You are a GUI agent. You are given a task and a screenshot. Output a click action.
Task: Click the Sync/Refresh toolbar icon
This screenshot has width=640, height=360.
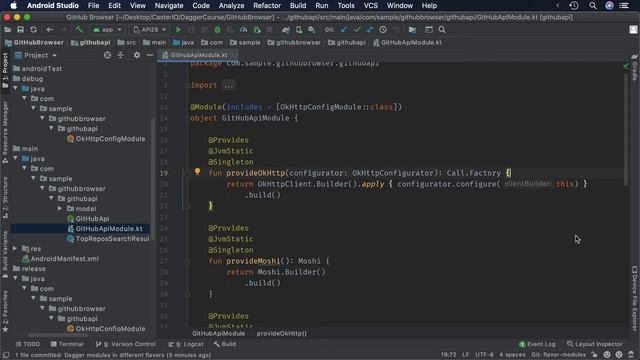point(33,30)
